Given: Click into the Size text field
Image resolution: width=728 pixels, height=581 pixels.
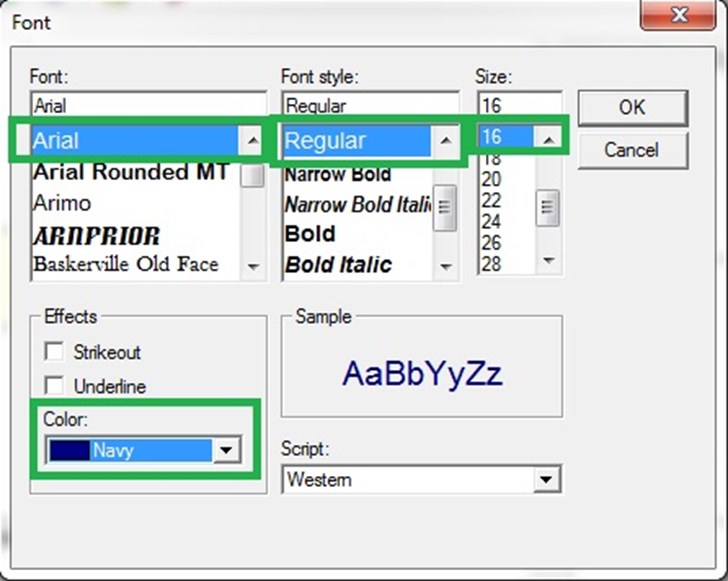Looking at the screenshot, I should coord(520,105).
